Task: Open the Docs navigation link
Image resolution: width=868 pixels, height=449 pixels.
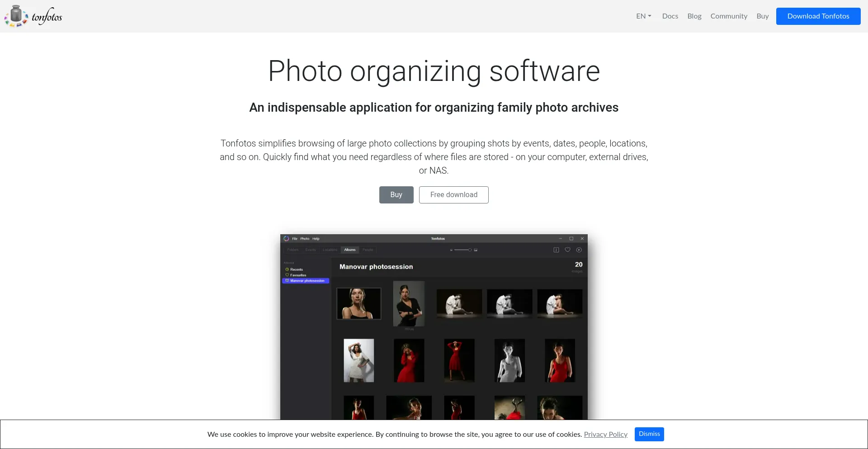Action: click(670, 16)
